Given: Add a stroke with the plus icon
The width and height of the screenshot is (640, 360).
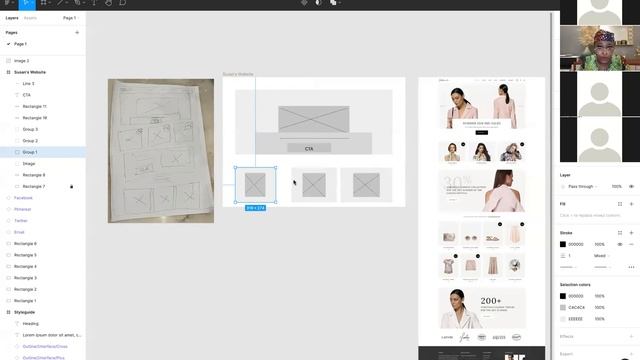Looking at the screenshot, I should click(631, 233).
